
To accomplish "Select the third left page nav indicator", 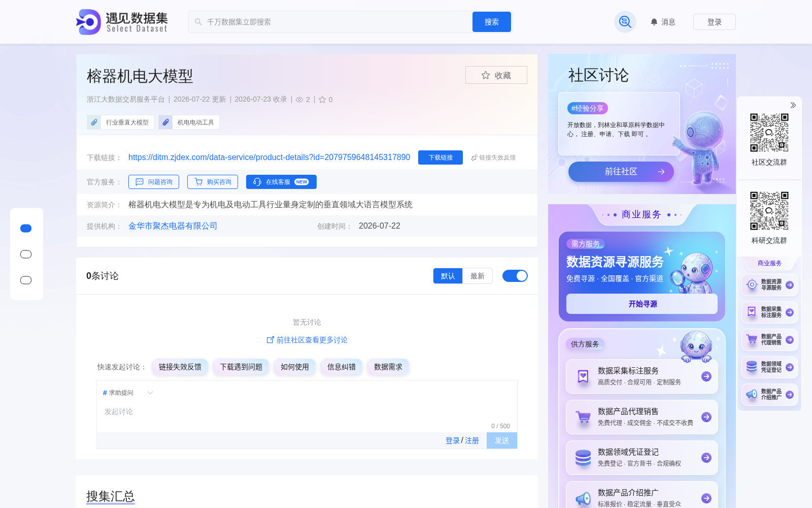I will (26, 280).
